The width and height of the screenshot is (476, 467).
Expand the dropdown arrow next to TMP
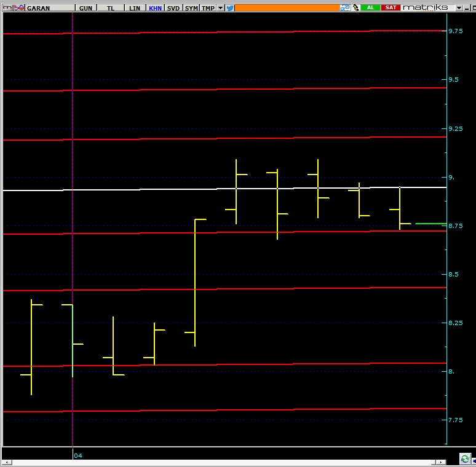pyautogui.click(x=221, y=8)
